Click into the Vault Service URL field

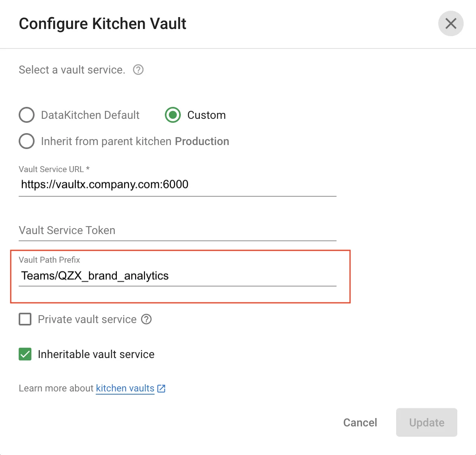pyautogui.click(x=177, y=185)
